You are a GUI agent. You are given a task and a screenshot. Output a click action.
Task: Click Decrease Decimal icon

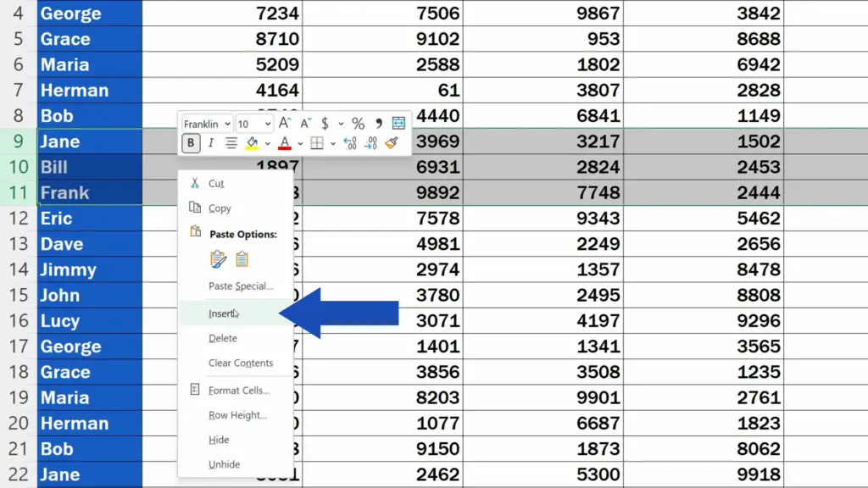(370, 143)
